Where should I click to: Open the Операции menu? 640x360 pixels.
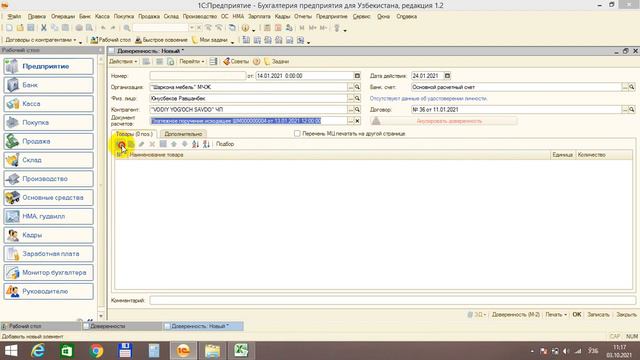pos(63,16)
